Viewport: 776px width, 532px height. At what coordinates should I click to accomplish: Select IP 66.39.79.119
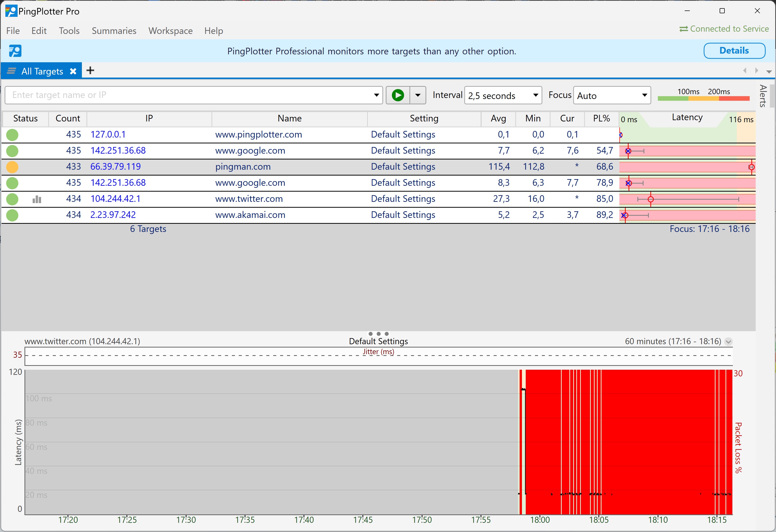(116, 167)
